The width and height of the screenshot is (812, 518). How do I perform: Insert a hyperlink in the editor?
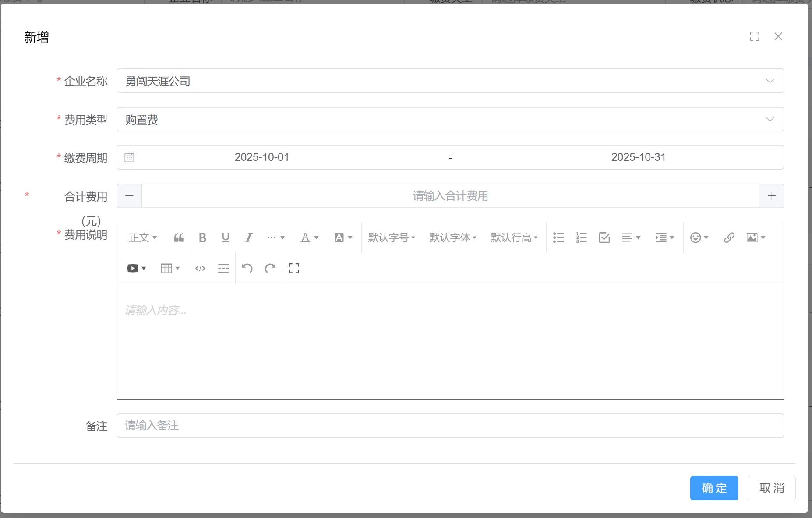pos(729,238)
